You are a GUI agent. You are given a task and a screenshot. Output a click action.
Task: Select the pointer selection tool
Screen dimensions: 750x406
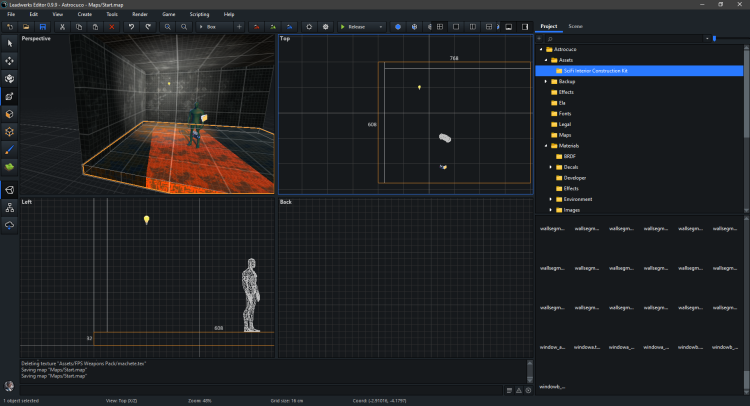pyautogui.click(x=10, y=43)
